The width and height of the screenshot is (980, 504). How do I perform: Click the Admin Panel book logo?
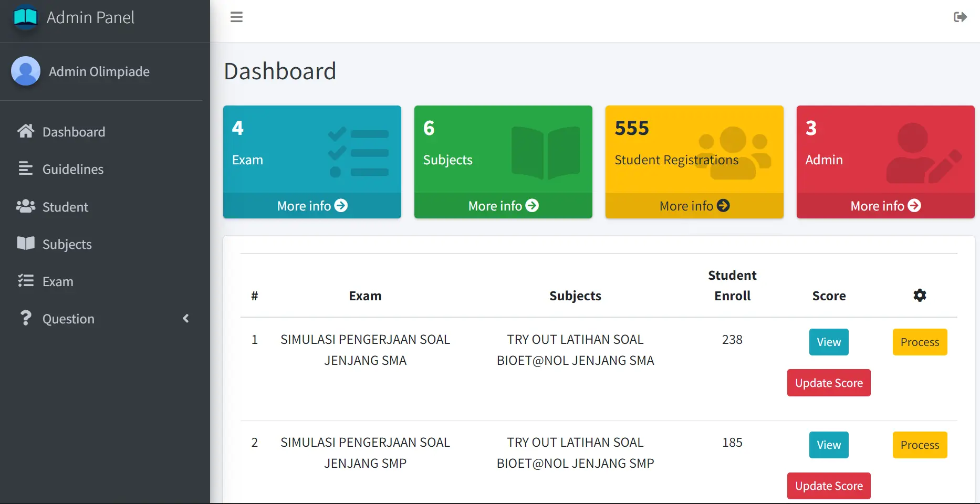tap(25, 17)
